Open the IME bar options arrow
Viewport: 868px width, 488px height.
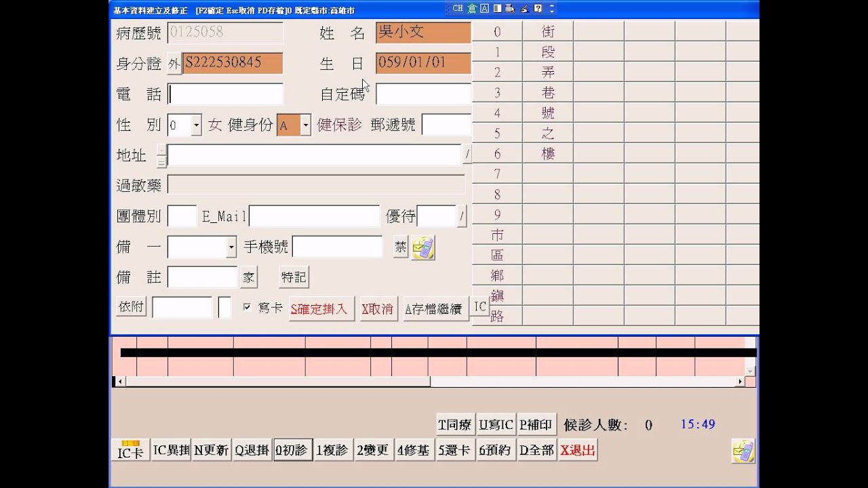click(x=551, y=9)
